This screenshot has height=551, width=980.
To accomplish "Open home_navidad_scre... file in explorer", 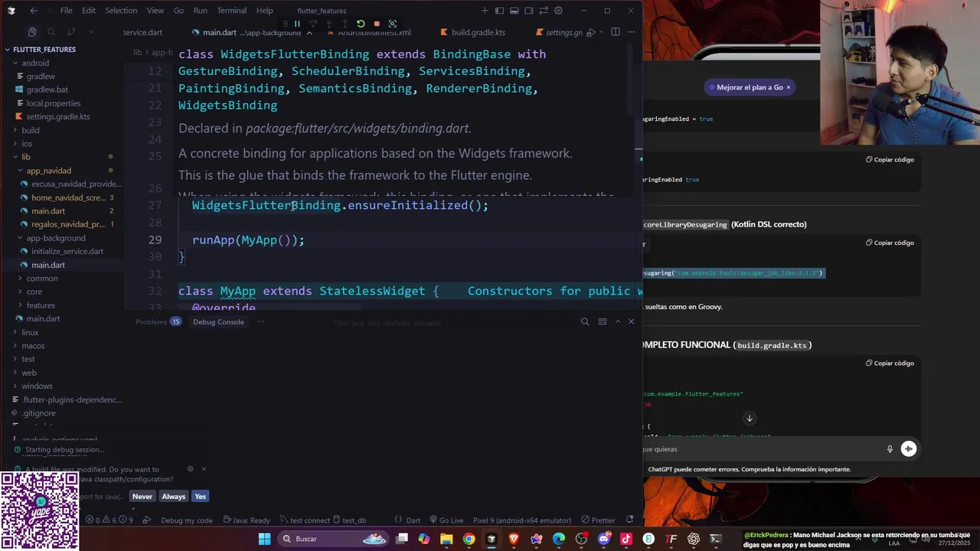I will [68, 197].
